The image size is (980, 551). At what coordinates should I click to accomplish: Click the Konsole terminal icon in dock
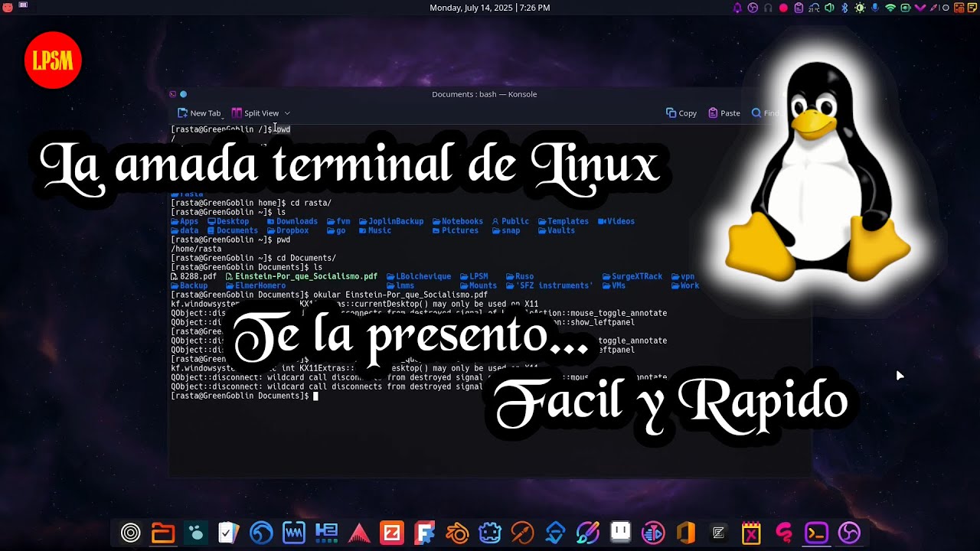tap(816, 533)
